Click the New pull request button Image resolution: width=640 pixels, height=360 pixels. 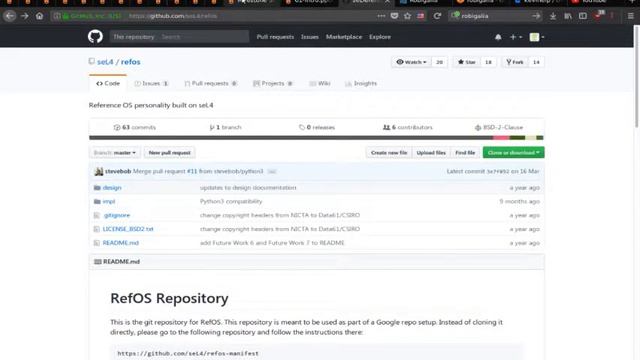click(169, 153)
